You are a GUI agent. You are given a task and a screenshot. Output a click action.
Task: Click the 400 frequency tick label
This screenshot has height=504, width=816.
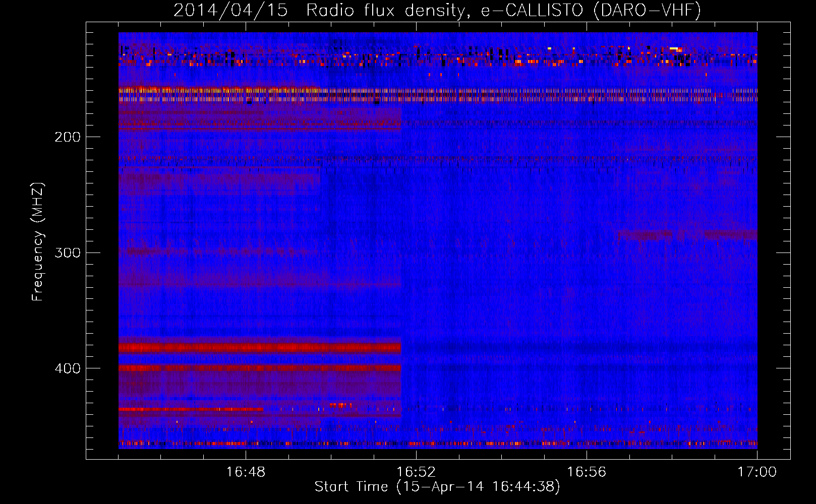coord(67,368)
